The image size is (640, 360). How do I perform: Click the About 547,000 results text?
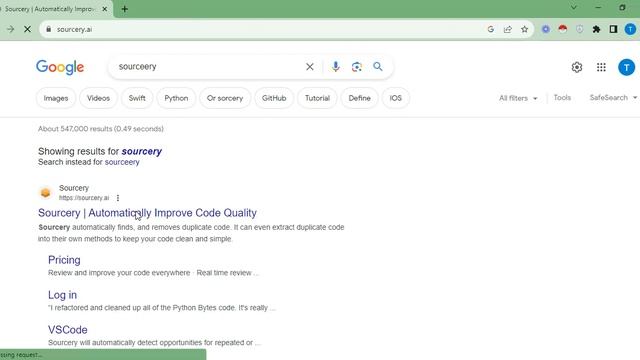point(101,129)
